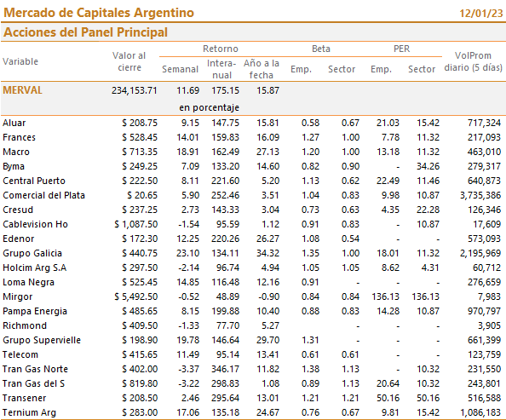
Task: Select the PER group header
Action: [401, 49]
